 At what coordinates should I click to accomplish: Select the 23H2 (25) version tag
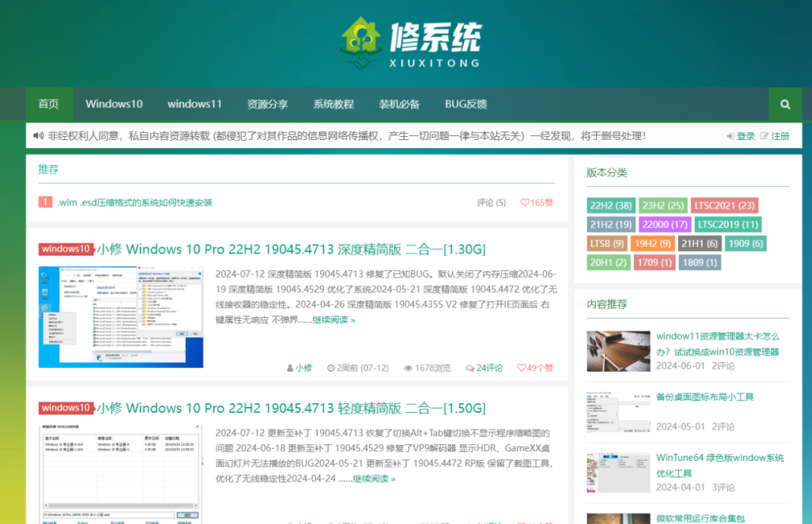tap(663, 205)
